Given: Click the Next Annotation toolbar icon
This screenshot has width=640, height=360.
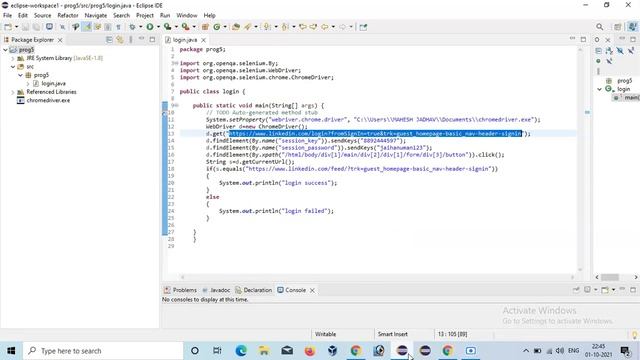Looking at the screenshot, I should coord(267,27).
